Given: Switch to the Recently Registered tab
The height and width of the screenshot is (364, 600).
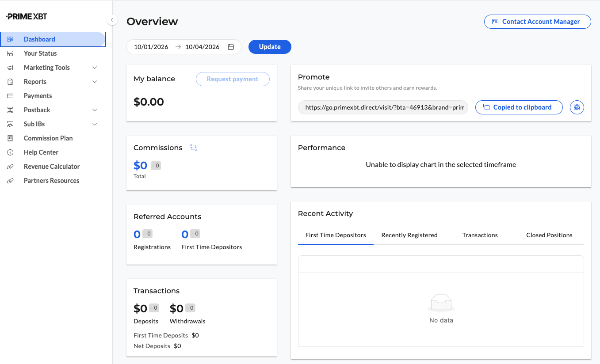Looking at the screenshot, I should tap(409, 235).
